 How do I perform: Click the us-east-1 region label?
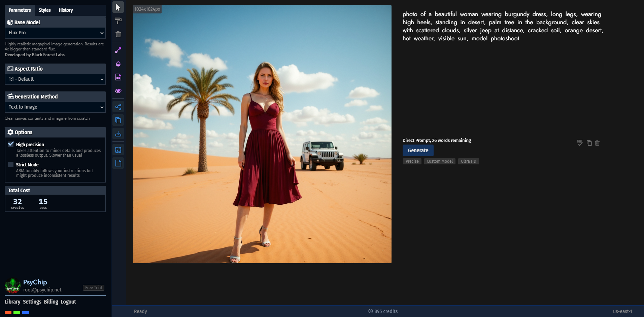coord(622,311)
